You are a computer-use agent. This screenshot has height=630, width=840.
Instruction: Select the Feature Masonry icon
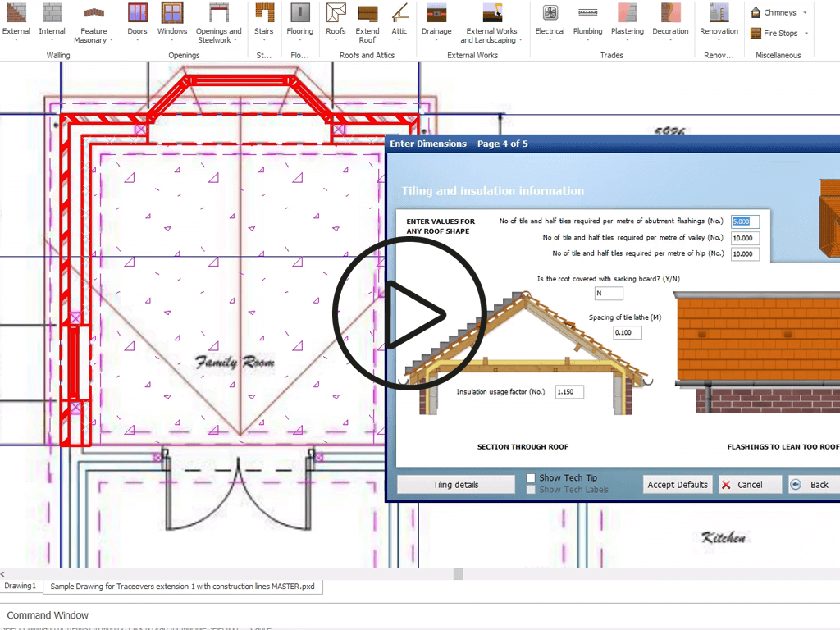point(94,13)
